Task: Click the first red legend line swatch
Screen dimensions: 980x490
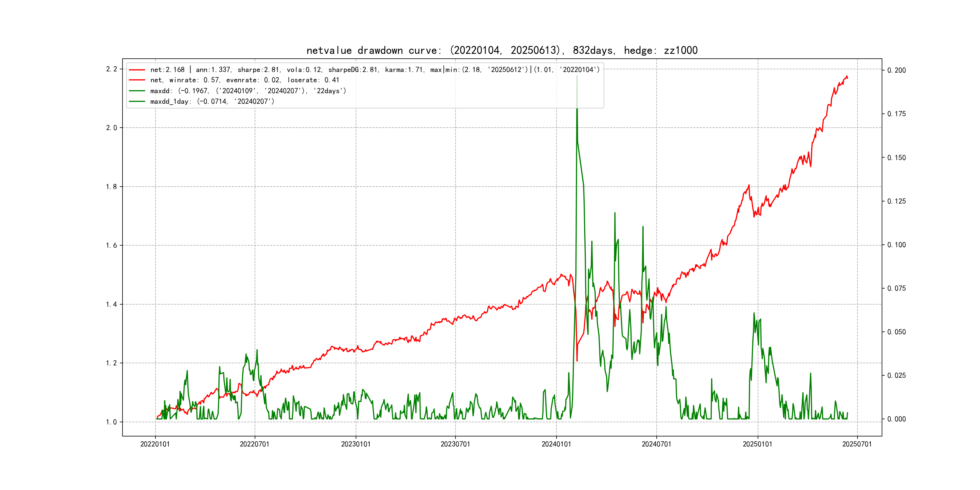Action: tap(137, 70)
